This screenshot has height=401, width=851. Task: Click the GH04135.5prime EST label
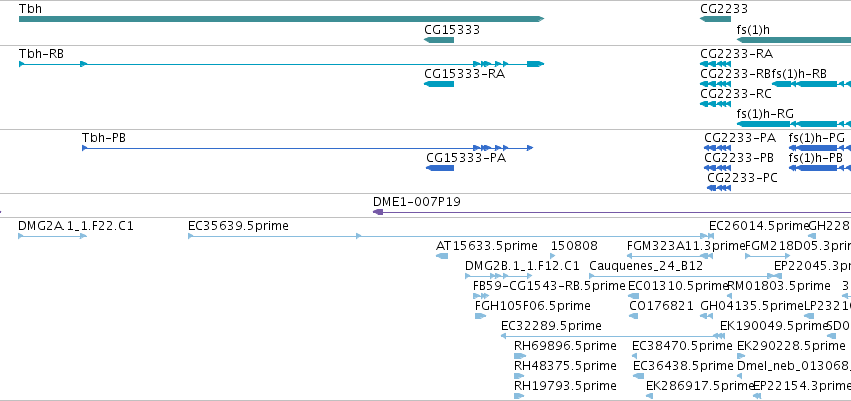(752, 306)
